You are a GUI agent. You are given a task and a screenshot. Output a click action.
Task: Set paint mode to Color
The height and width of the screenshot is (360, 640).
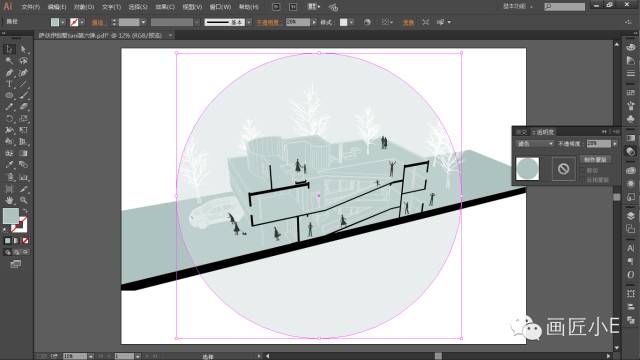coord(7,241)
